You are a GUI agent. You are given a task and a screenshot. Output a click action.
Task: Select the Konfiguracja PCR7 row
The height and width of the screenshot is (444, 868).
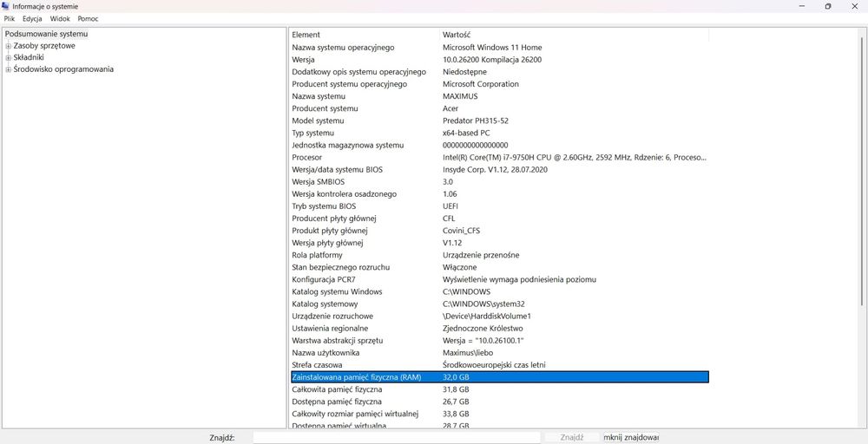click(x=499, y=279)
